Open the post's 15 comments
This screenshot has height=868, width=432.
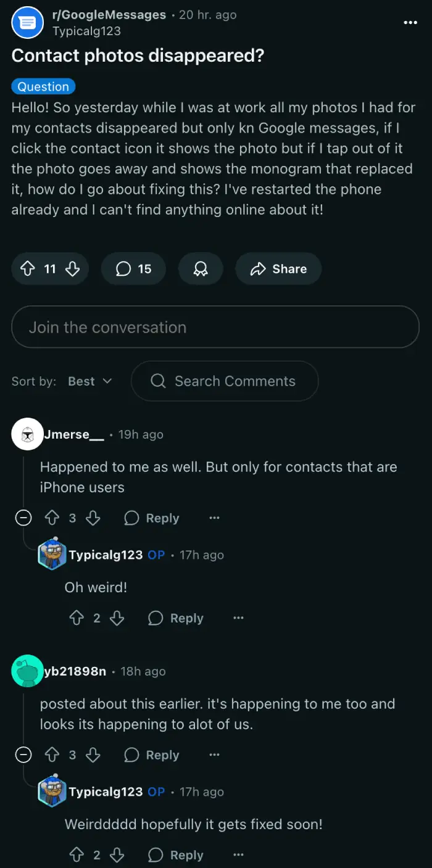coord(133,269)
